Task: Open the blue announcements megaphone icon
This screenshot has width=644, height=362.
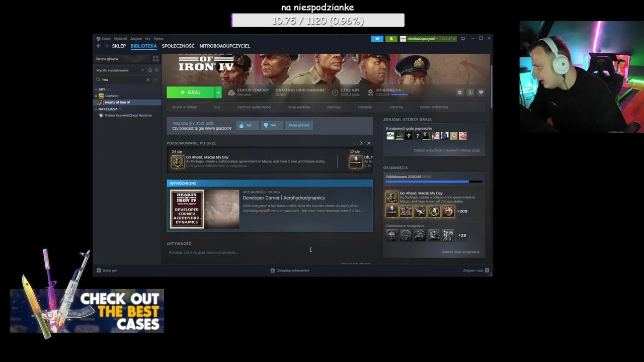Action: click(x=377, y=39)
